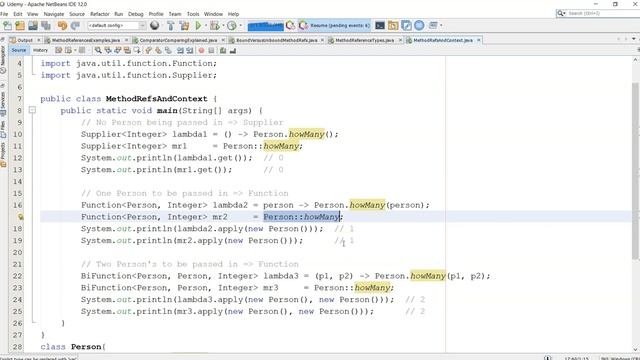Open the document list dropdown arrow

(x=633, y=39)
